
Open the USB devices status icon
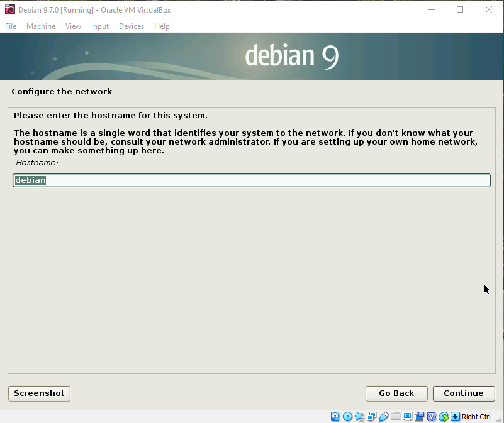pos(384,417)
